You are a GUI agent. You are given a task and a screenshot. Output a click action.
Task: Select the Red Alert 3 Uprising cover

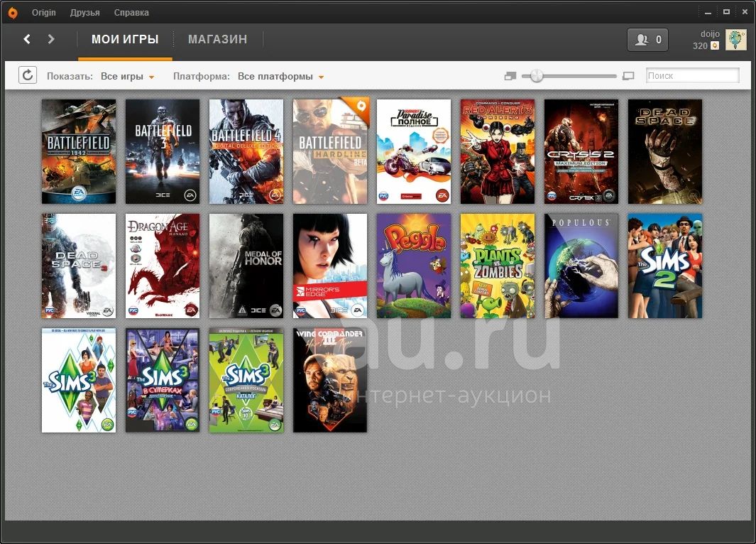pyautogui.click(x=498, y=151)
